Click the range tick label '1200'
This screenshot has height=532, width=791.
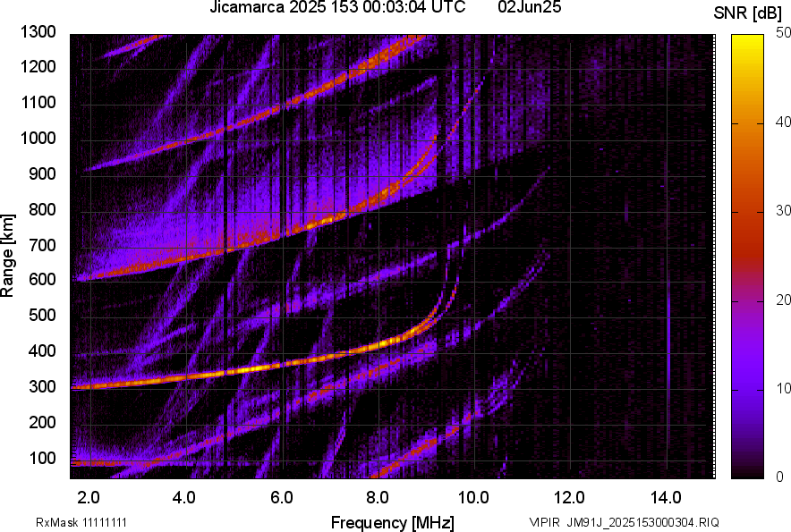click(x=38, y=66)
